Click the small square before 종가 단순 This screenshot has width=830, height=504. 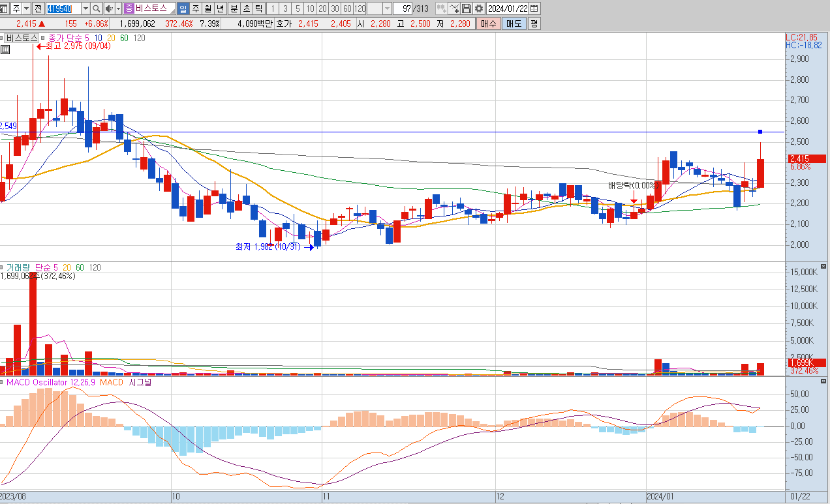(43, 38)
